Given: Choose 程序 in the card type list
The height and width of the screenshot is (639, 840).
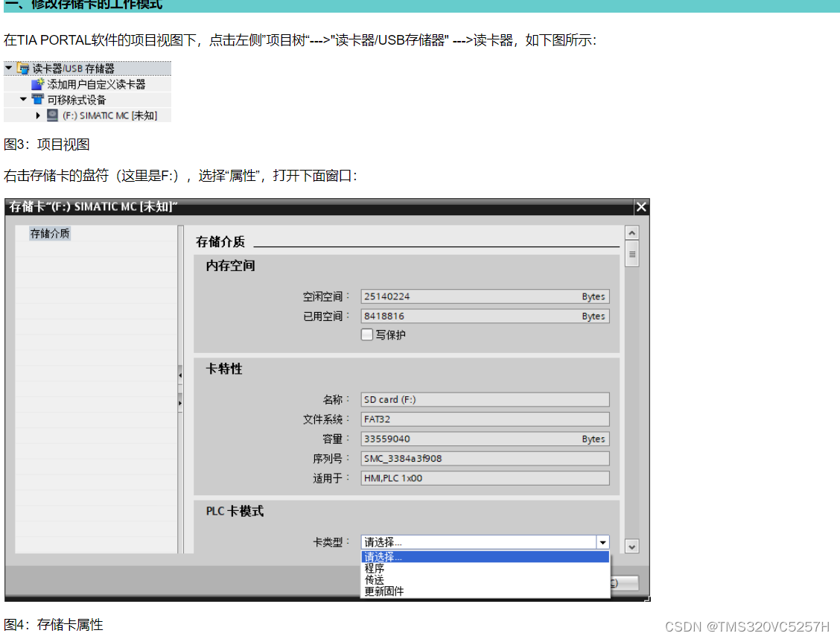Looking at the screenshot, I should (x=486, y=568).
